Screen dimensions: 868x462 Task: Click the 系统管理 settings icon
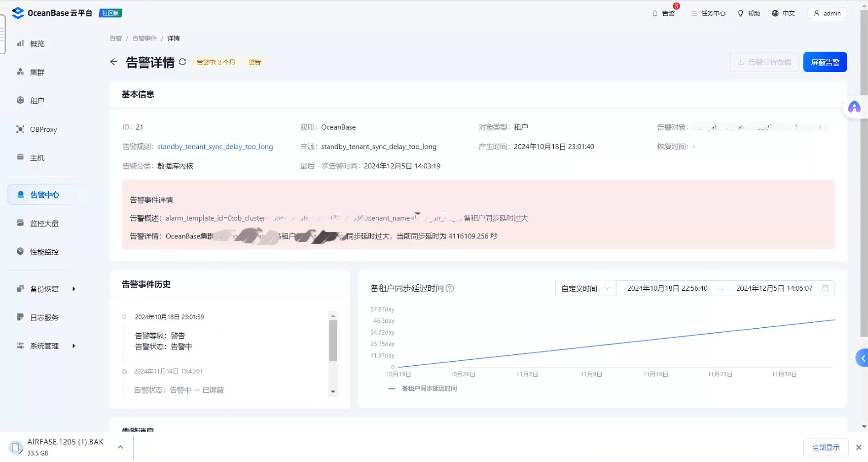pos(20,346)
